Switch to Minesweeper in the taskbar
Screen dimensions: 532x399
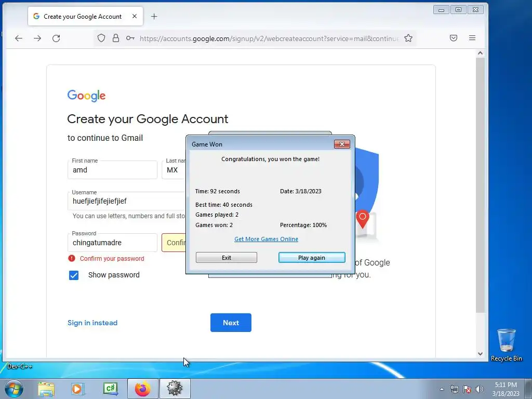175,389
